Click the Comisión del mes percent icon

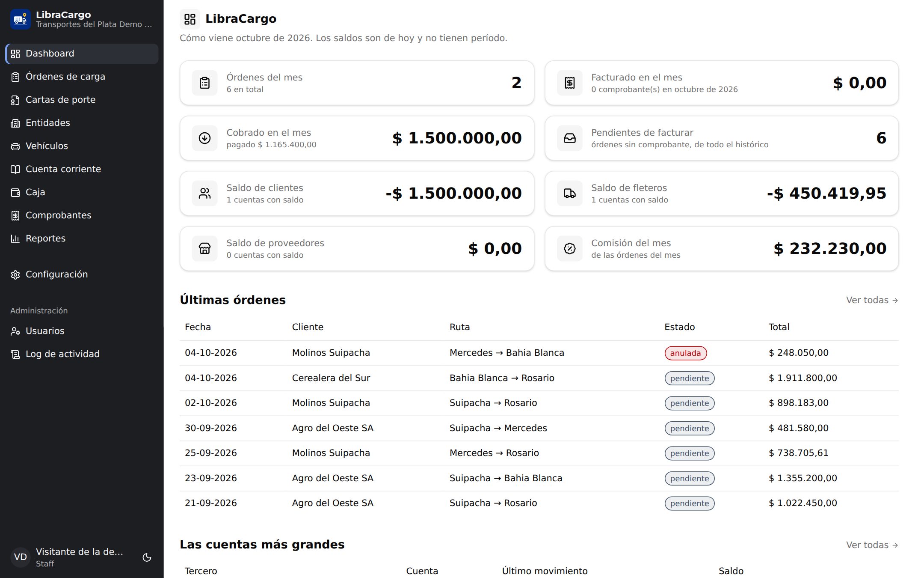pos(570,248)
